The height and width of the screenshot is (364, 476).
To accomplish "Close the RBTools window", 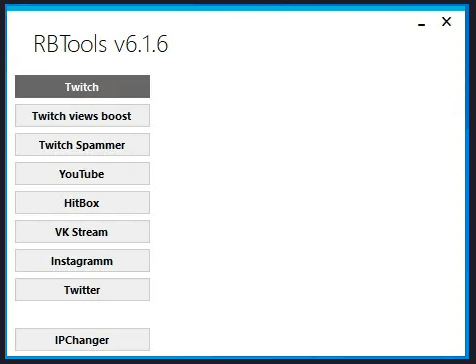I will 446,22.
